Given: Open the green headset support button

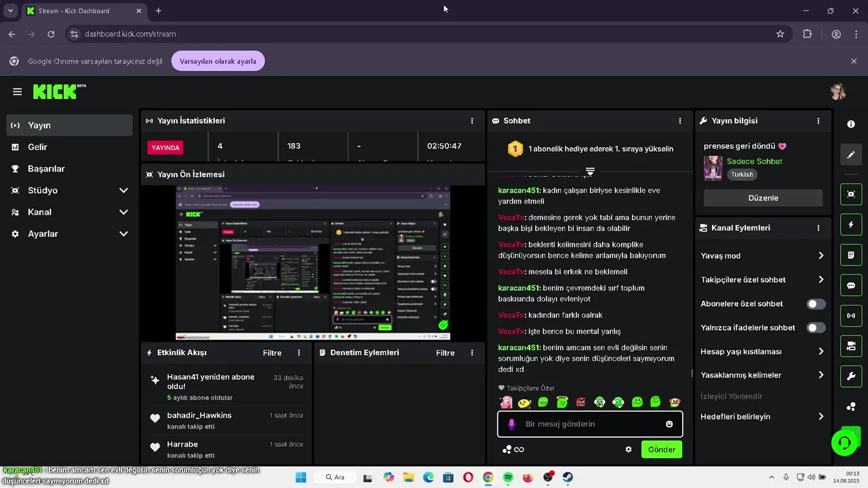Looking at the screenshot, I should click(x=845, y=443).
